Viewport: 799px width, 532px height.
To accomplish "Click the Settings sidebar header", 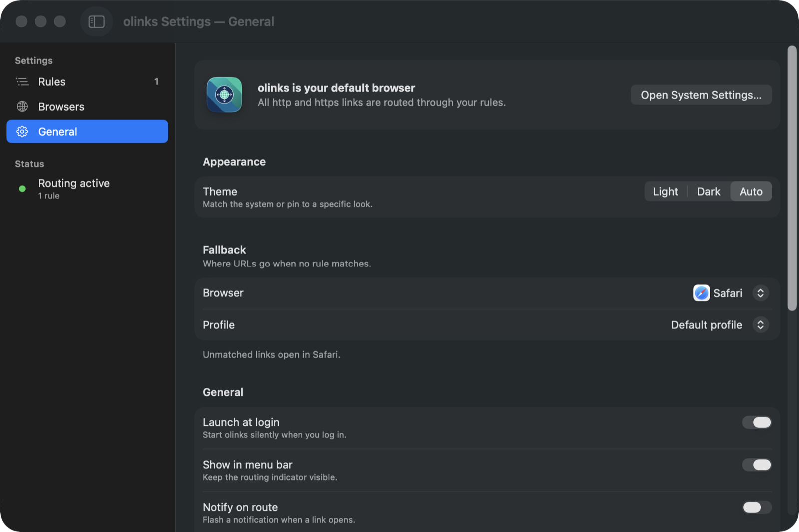I will pyautogui.click(x=34, y=60).
